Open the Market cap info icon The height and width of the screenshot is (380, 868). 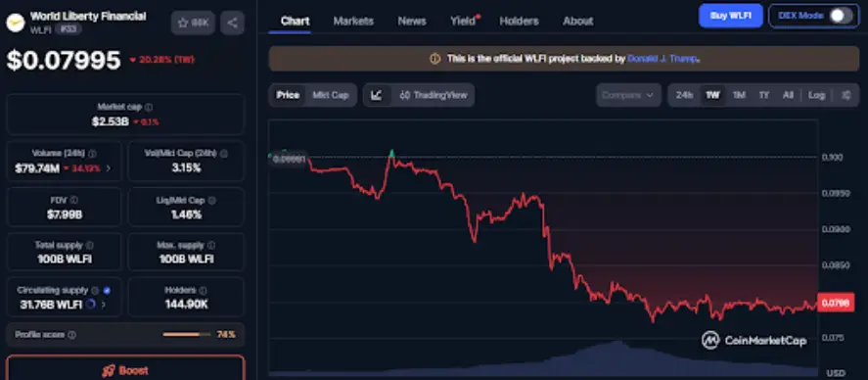[149, 108]
